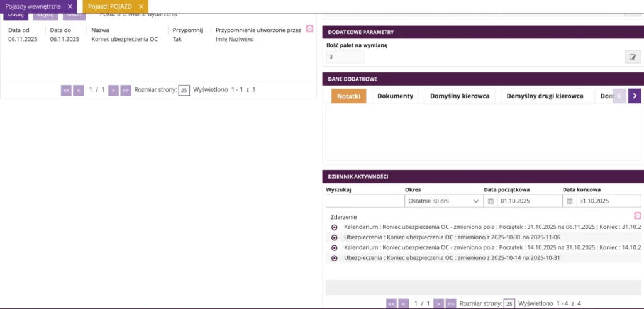This screenshot has width=644, height=309.
Task: Select the Koniec ubezpieczenia OC reminder row
Action: (x=158, y=40)
